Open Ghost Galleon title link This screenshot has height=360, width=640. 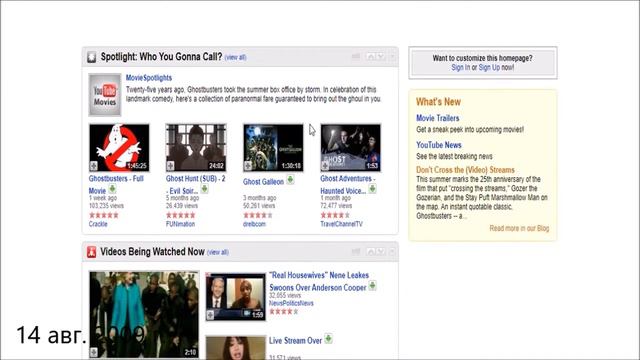click(x=263, y=182)
